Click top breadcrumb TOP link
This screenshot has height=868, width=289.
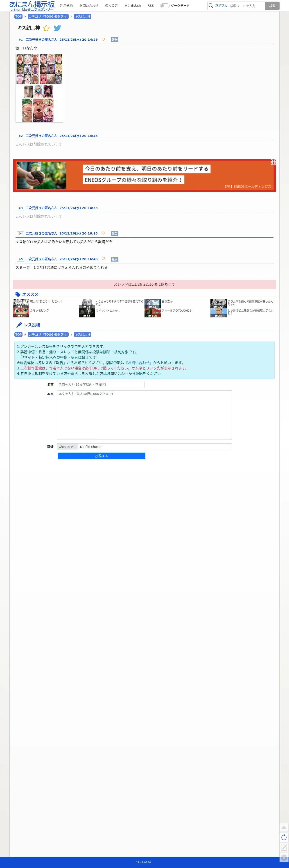point(18,16)
